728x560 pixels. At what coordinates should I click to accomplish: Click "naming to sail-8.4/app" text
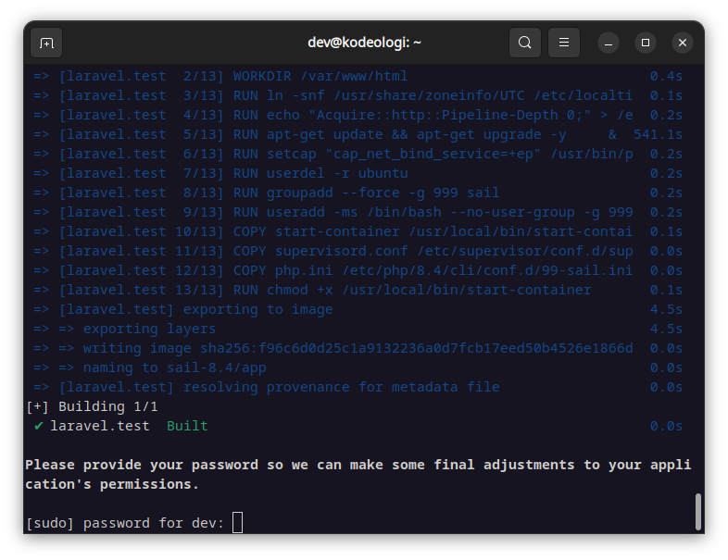[x=174, y=367]
